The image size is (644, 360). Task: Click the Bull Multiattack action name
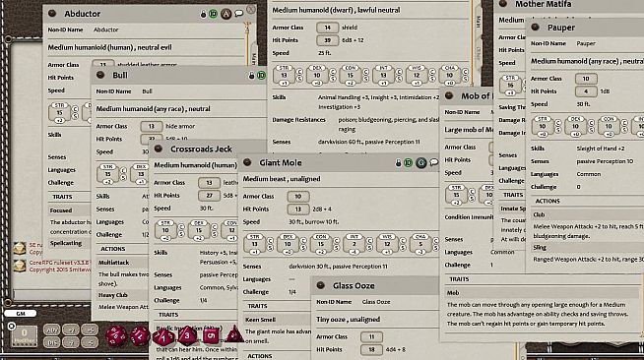click(114, 263)
